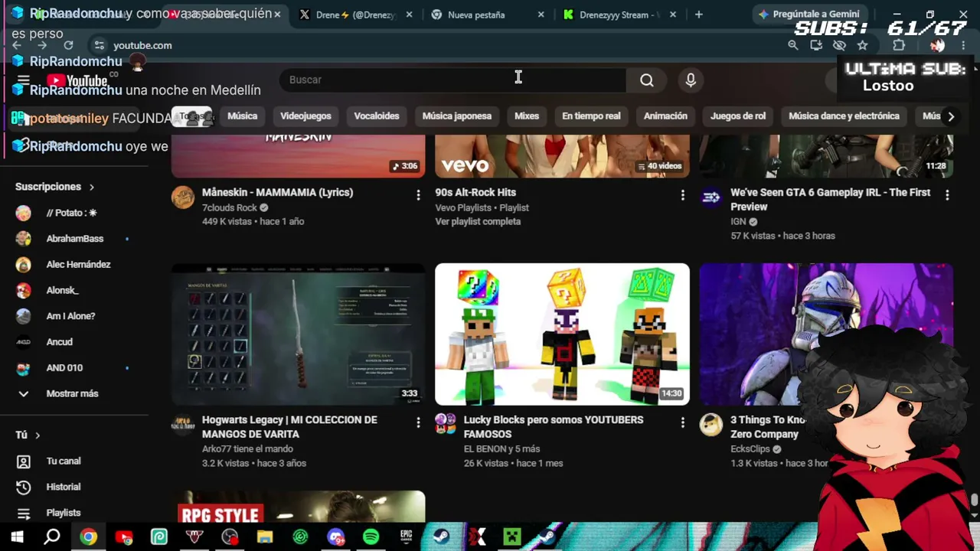Click the page vertical scrollbar thumb
980x551 pixels.
975,500
